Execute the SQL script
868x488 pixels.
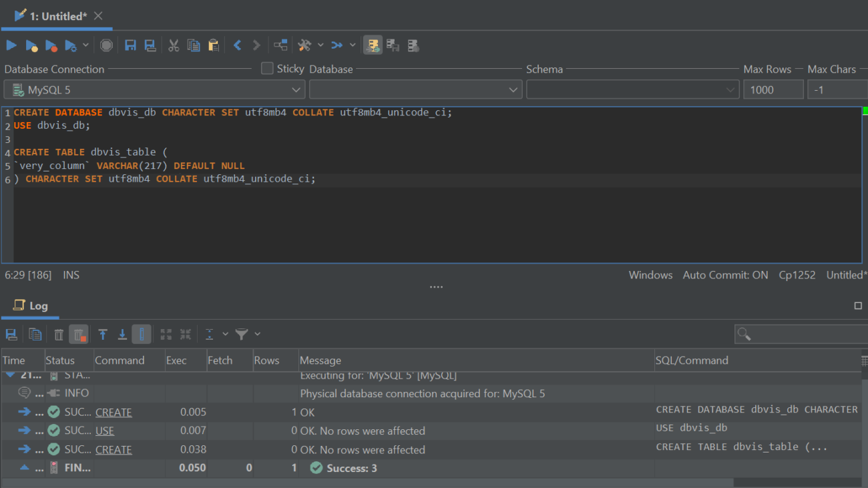tap(11, 45)
